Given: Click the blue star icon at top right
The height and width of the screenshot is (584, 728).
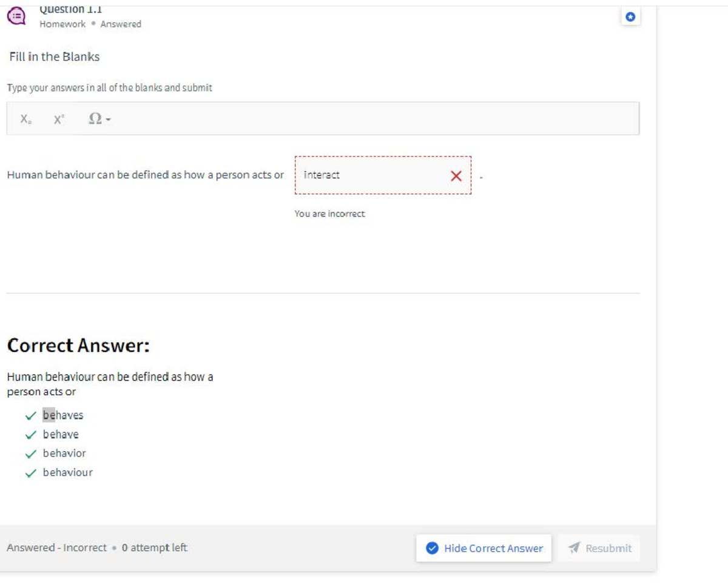Looking at the screenshot, I should [630, 17].
